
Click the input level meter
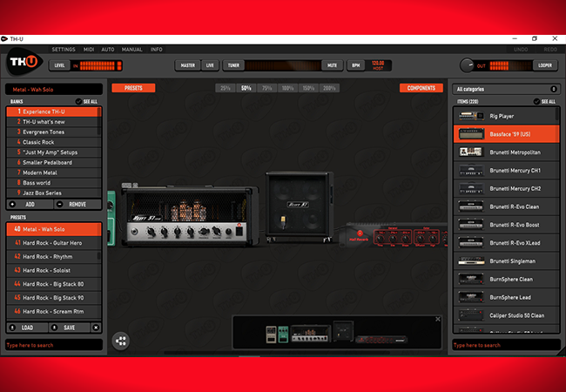pos(101,65)
